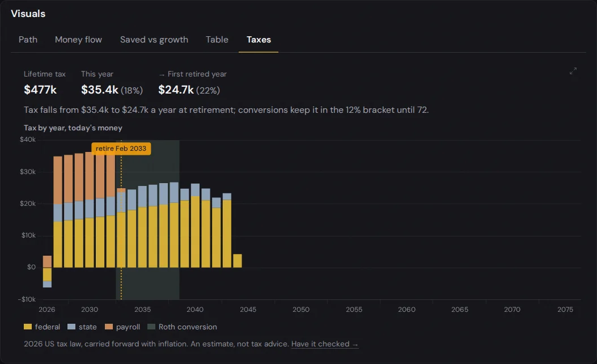Switch to the Table tab

(x=217, y=40)
